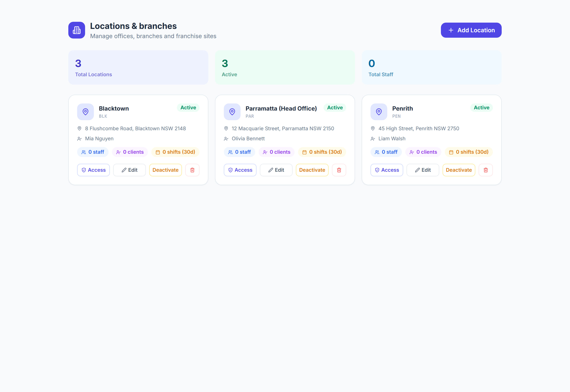Image resolution: width=570 pixels, height=392 pixels.
Task: Click the 0 shifts (30d) chip on Parramatta
Action: click(322, 152)
